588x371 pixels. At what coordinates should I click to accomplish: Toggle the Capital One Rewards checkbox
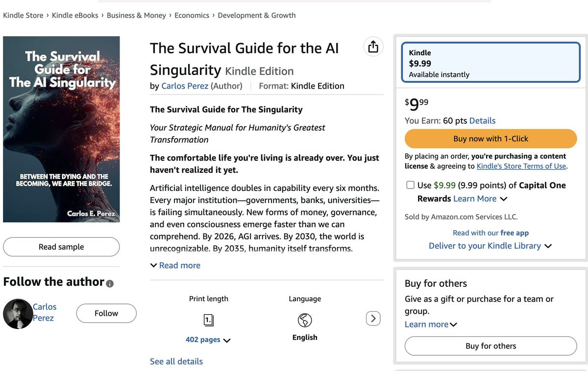pos(410,185)
